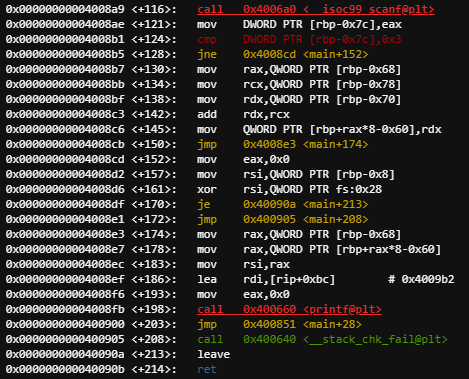Select cmp operand DWORD PTR [rbp-0x7c],0x3

322,39
